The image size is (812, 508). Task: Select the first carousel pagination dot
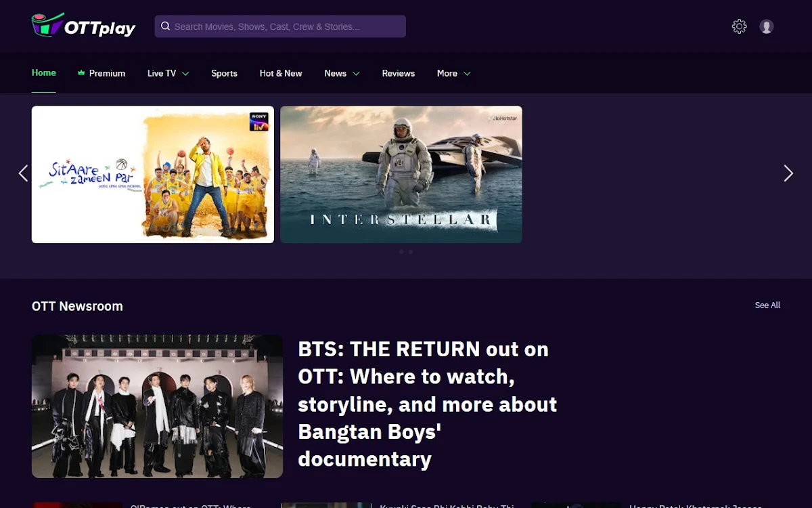coord(401,252)
